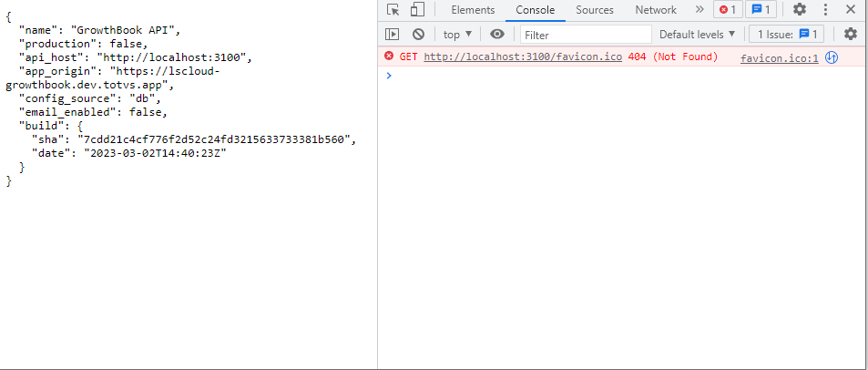Screen dimensions: 868x370
Task: Open the three-dot DevTools customize menu
Action: pyautogui.click(x=825, y=9)
